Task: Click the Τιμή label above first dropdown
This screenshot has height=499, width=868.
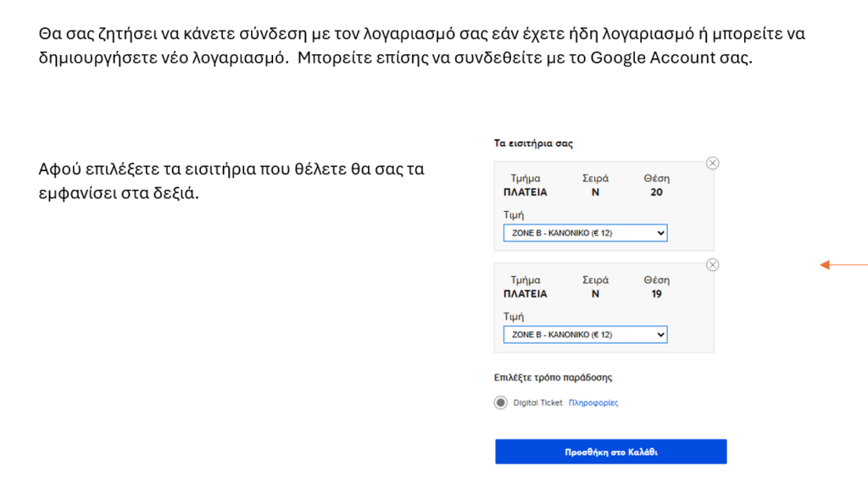Action: pos(514,215)
